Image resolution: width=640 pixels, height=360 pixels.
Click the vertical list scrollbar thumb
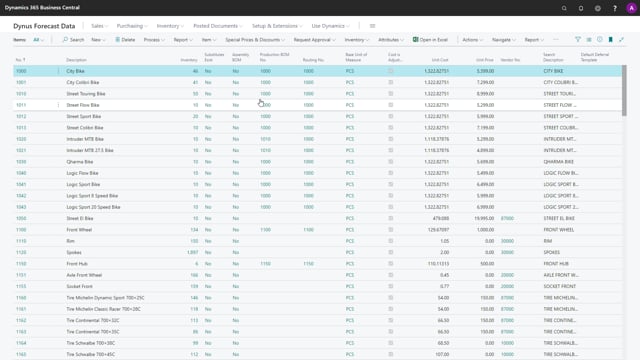point(624,90)
